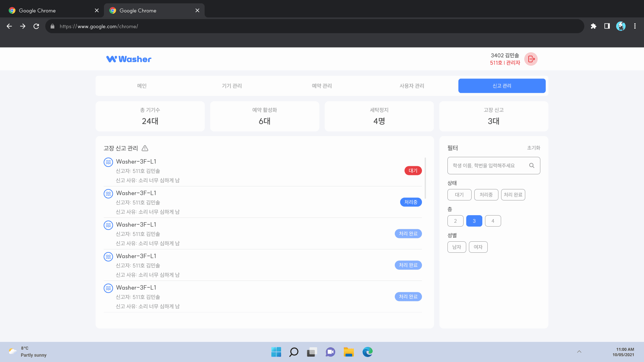Select floor 4 filter
The height and width of the screenshot is (362, 644).
(493, 221)
